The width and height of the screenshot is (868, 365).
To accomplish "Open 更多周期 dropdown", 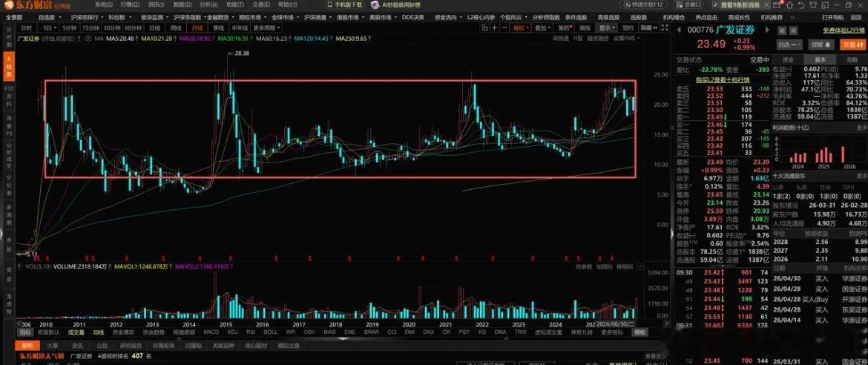I will (x=265, y=27).
